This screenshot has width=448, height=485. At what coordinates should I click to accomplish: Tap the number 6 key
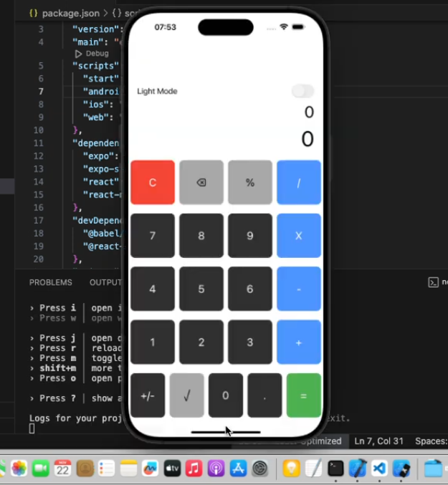[250, 289]
